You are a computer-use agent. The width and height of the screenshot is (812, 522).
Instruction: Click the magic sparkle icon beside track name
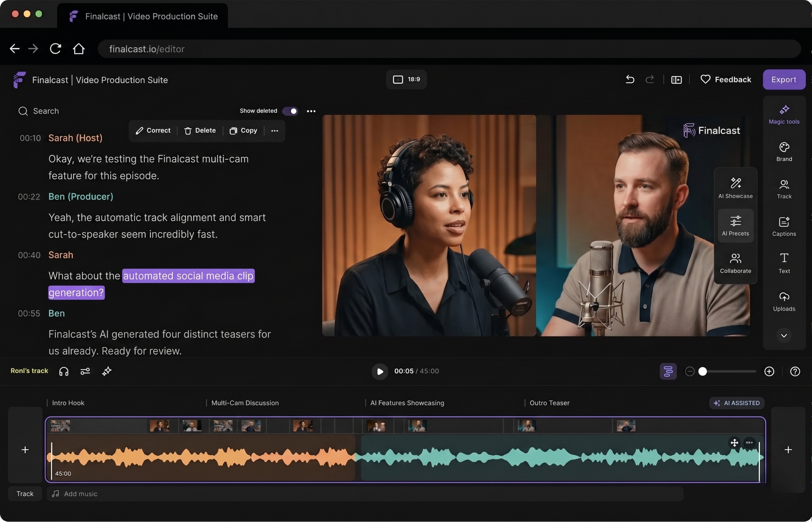coord(106,371)
